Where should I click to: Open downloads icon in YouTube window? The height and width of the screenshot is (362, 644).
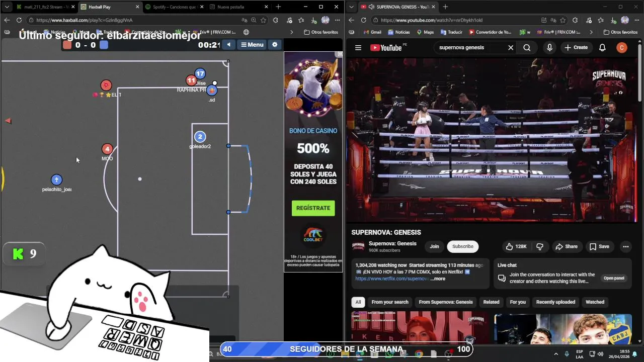(x=613, y=20)
